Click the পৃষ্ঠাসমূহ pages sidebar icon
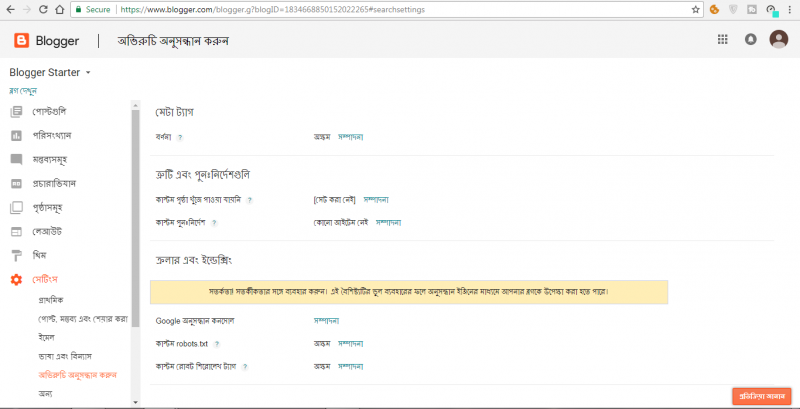800x409 pixels. tap(16, 208)
